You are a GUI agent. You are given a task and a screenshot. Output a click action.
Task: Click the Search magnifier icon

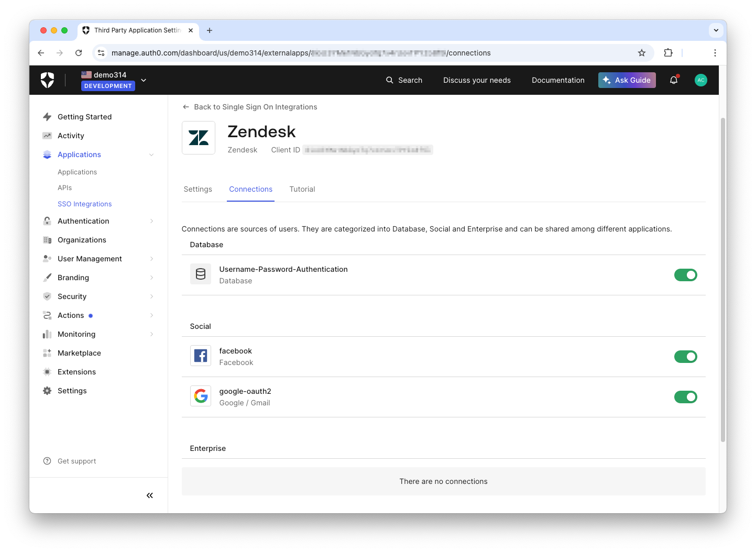[389, 80]
